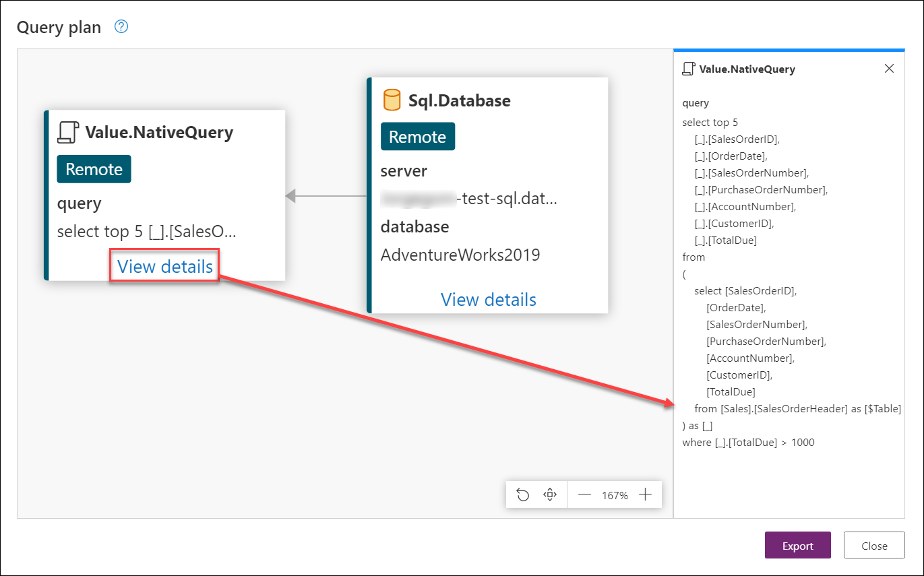Open View details on Value.NativeQuery node
This screenshot has height=576, width=924.
coord(165,267)
